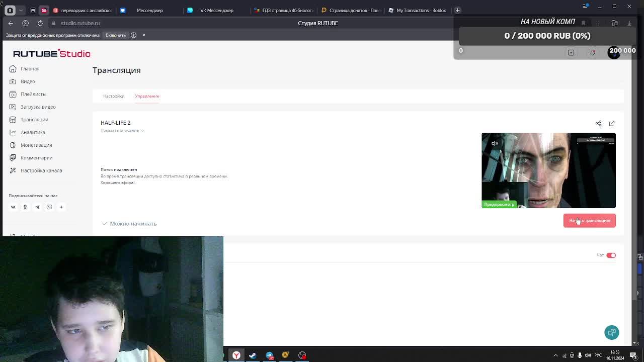This screenshot has height=362, width=644.
Task: Click the add video plus icon in header
Action: pos(571,53)
